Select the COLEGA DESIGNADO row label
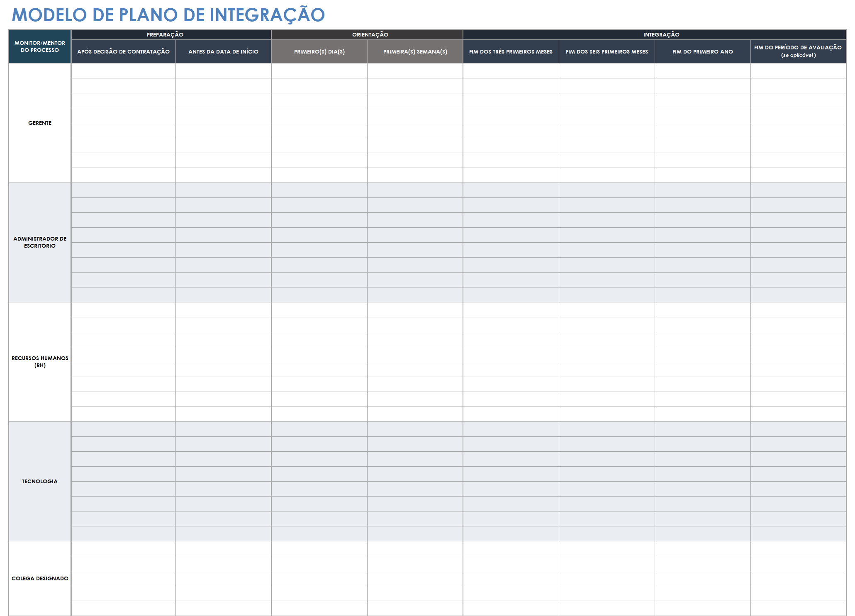This screenshot has width=855, height=616. coord(40,578)
